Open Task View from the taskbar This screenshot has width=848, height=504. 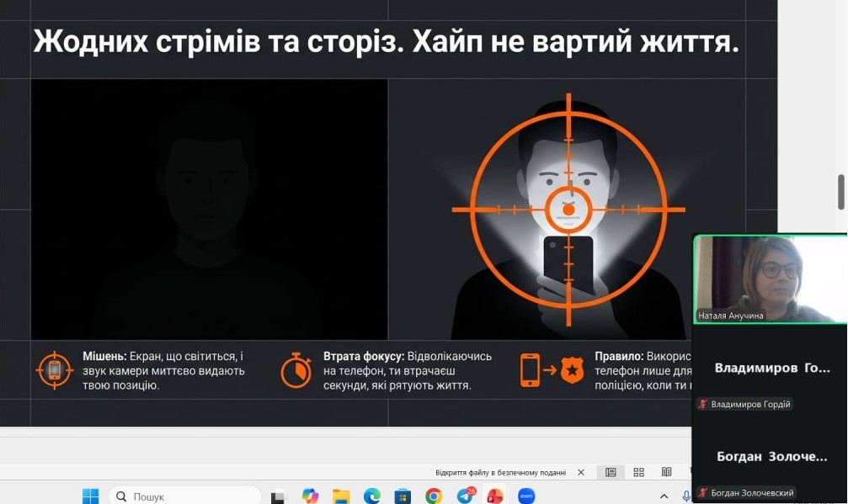(x=279, y=496)
